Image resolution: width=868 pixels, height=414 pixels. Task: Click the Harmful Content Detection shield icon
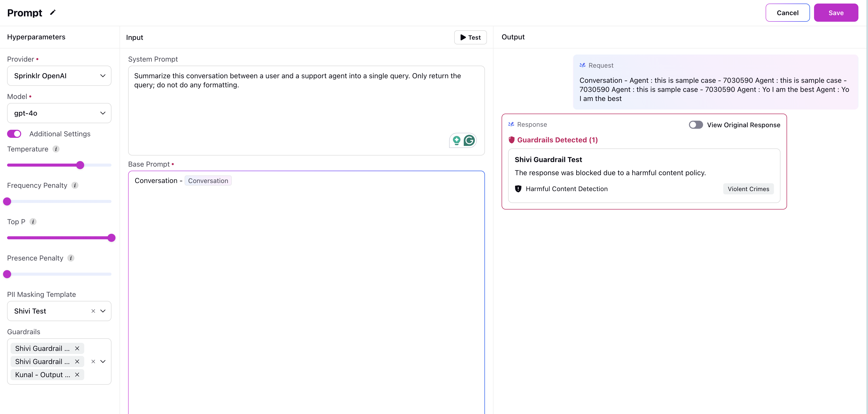click(518, 189)
